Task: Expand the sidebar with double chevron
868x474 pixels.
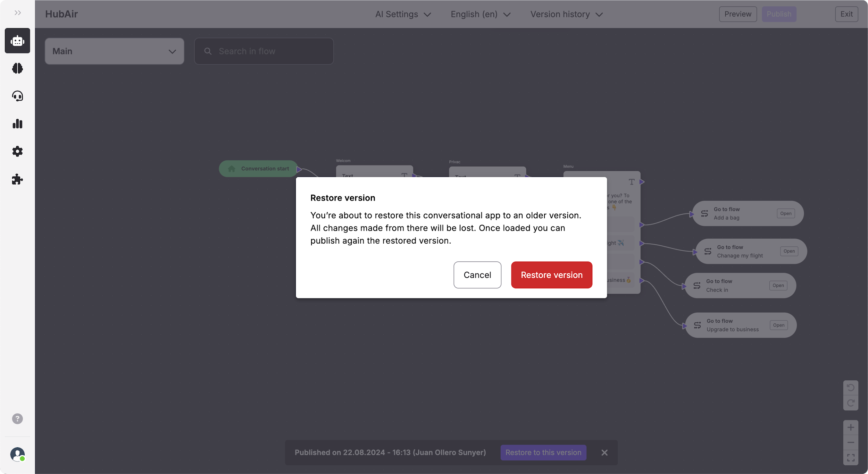Action: click(18, 13)
